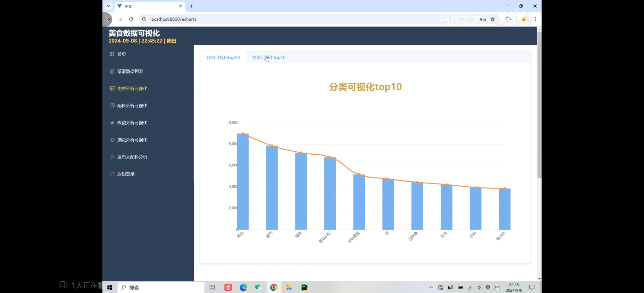Click the 发布人配料分析 user icon
Screen dimensions: 644x293
(x=112, y=157)
